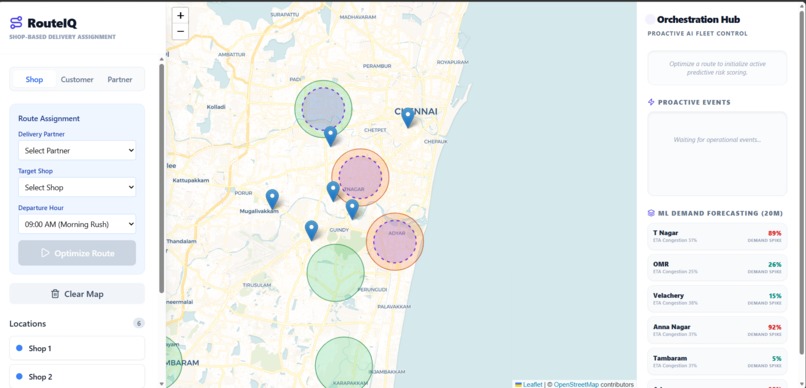The height and width of the screenshot is (388, 806).
Task: Click the Orchestration Hub round icon
Action: click(x=650, y=20)
